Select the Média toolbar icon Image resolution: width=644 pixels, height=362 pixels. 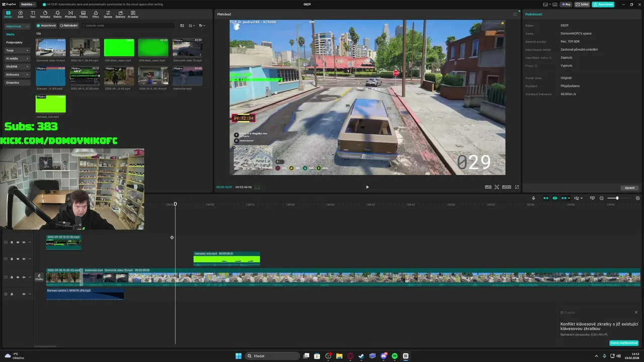pos(8,14)
